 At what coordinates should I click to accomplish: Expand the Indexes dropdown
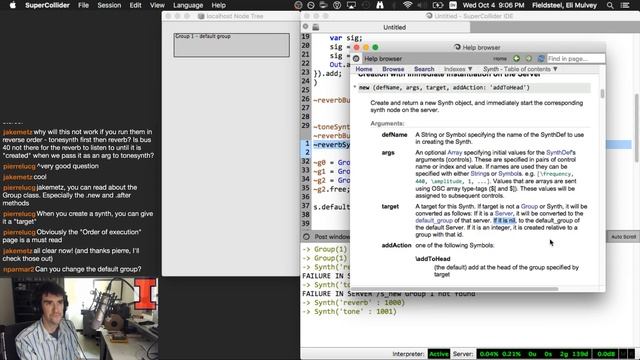coord(458,69)
